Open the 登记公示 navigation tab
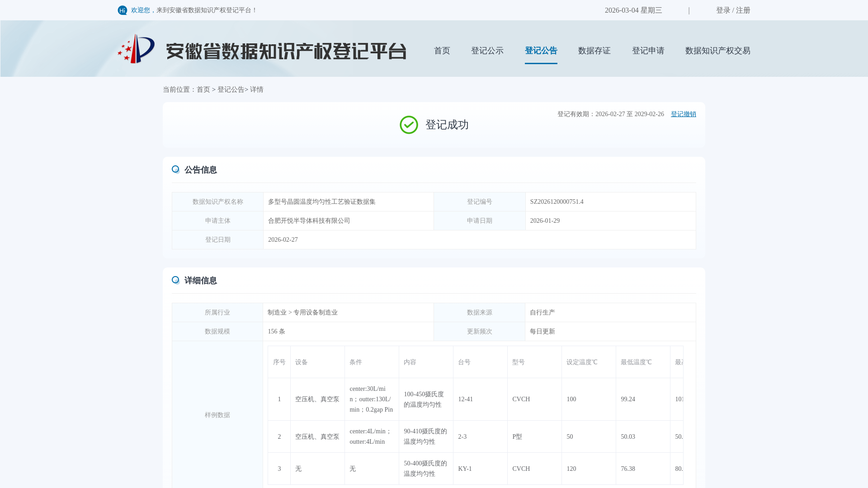This screenshot has height=488, width=868. coord(487,51)
